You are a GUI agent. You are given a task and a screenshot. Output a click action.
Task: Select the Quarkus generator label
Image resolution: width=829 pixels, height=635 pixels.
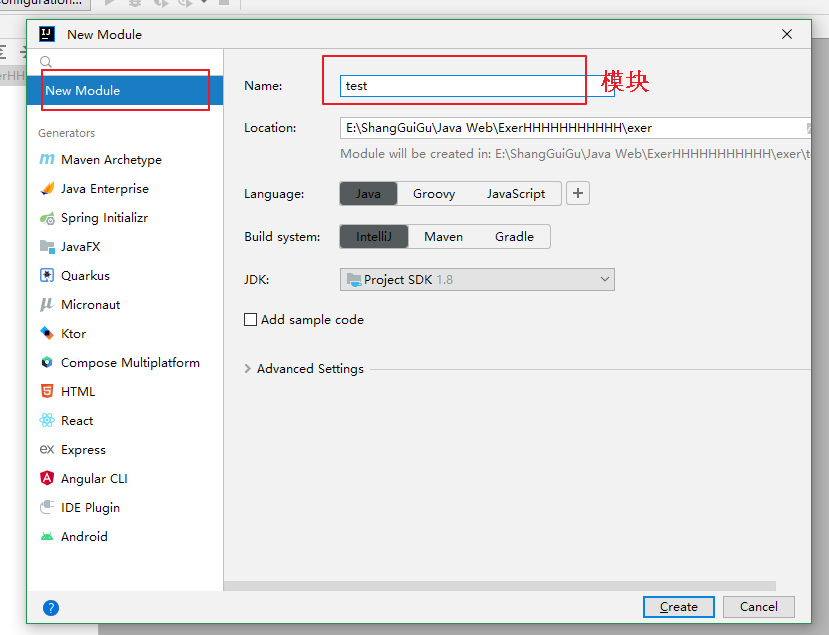pyautogui.click(x=86, y=275)
